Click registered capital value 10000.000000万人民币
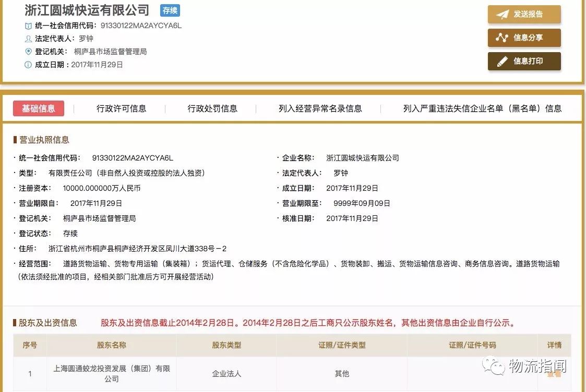The height and width of the screenshot is (392, 586). 102,188
